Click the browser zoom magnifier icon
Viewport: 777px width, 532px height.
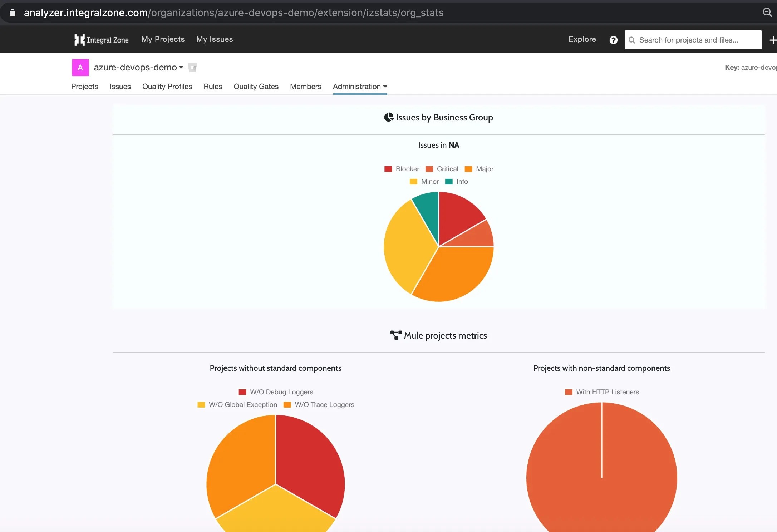pos(767,13)
